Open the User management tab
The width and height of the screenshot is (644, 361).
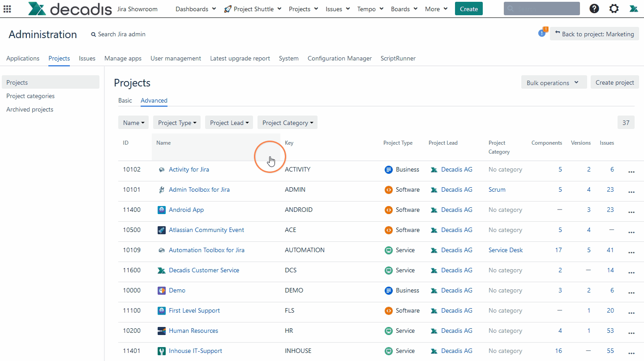point(176,58)
